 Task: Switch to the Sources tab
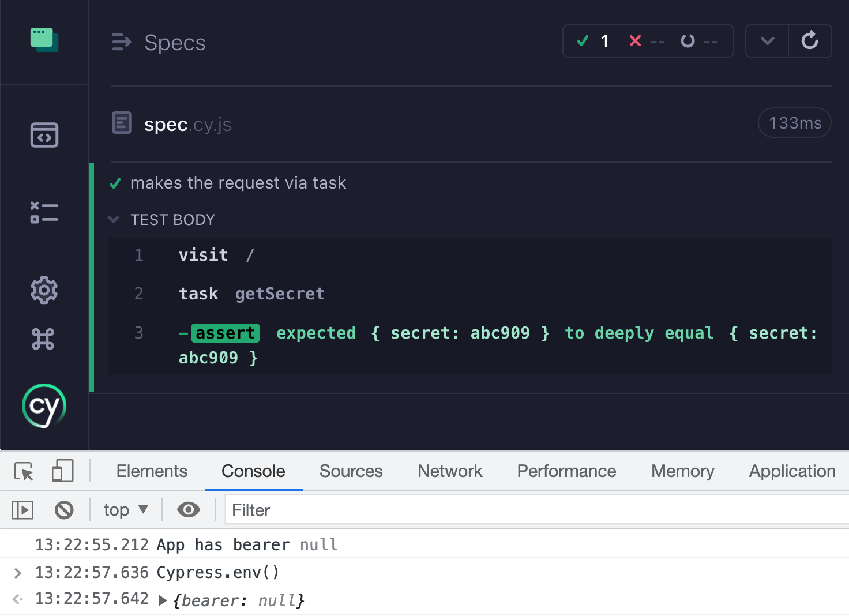pyautogui.click(x=351, y=471)
